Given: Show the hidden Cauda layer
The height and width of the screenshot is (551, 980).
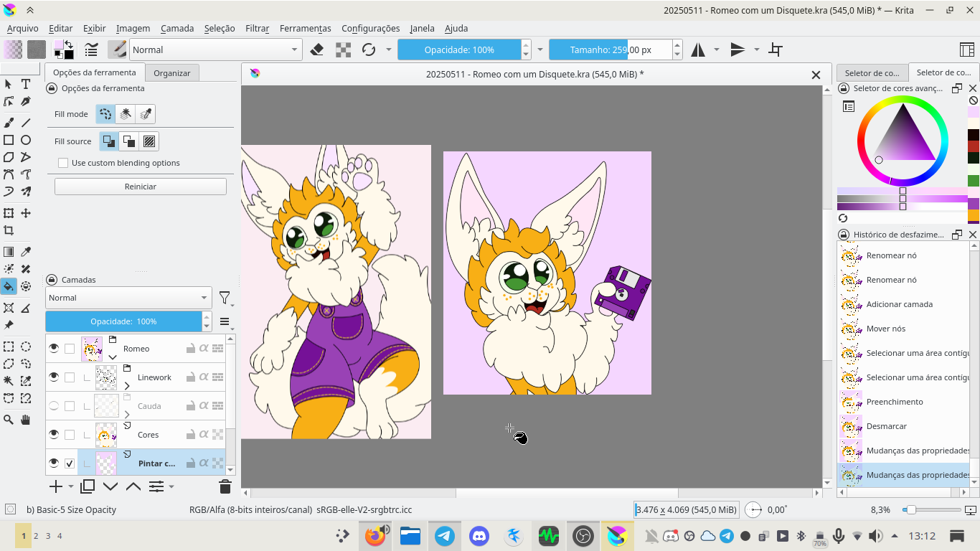Looking at the screenshot, I should point(54,406).
